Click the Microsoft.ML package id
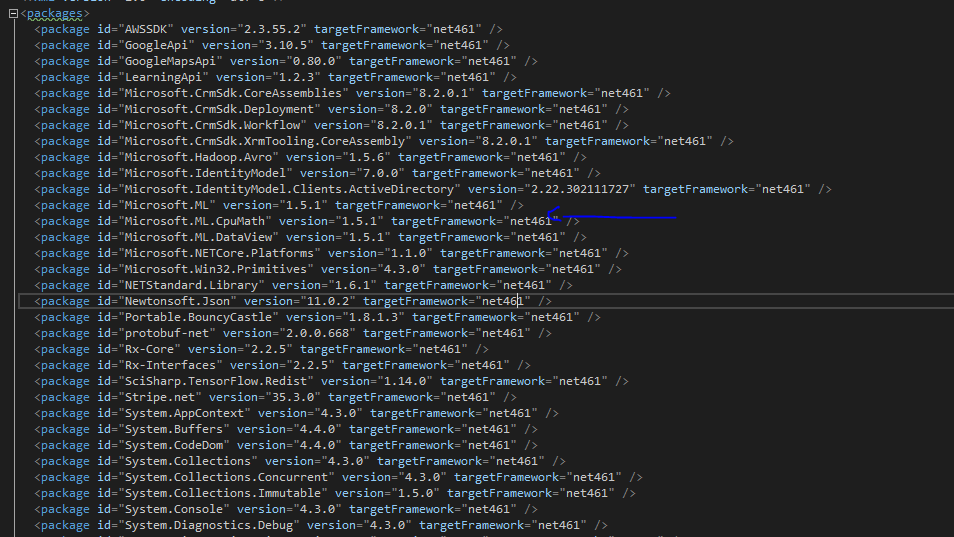 pyautogui.click(x=167, y=206)
